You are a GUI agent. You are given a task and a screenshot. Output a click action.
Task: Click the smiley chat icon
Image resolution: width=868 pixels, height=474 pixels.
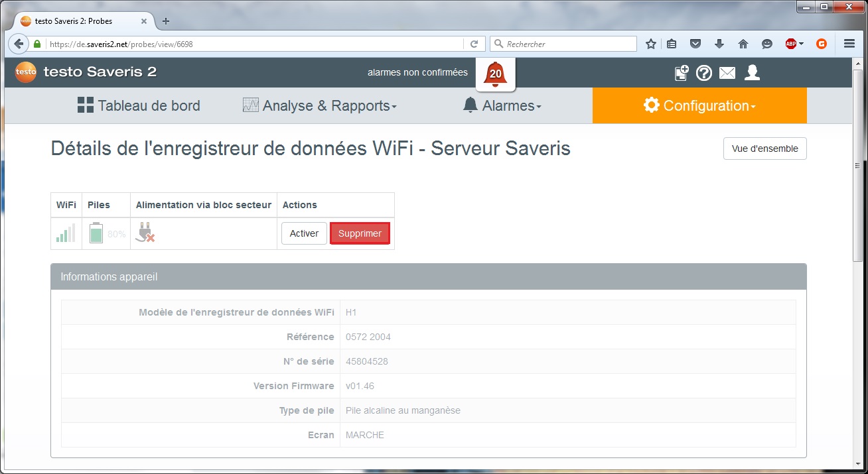tap(767, 44)
